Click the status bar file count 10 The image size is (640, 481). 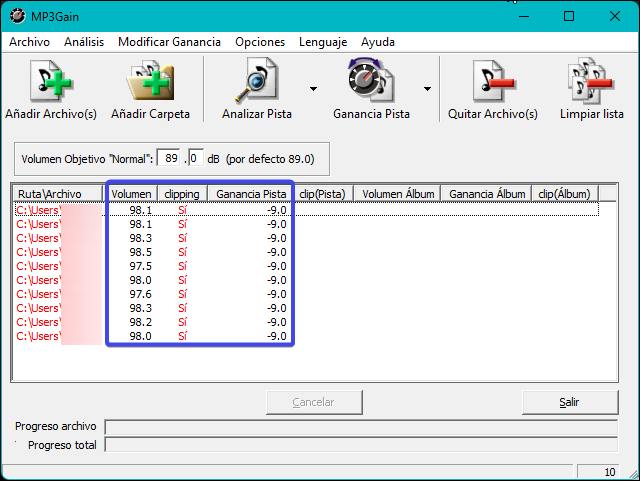tap(599, 472)
